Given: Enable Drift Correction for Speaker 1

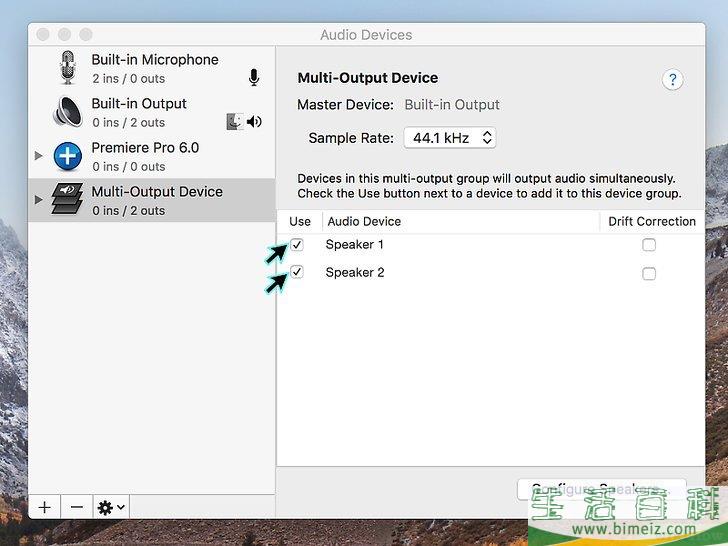Looking at the screenshot, I should [x=649, y=245].
